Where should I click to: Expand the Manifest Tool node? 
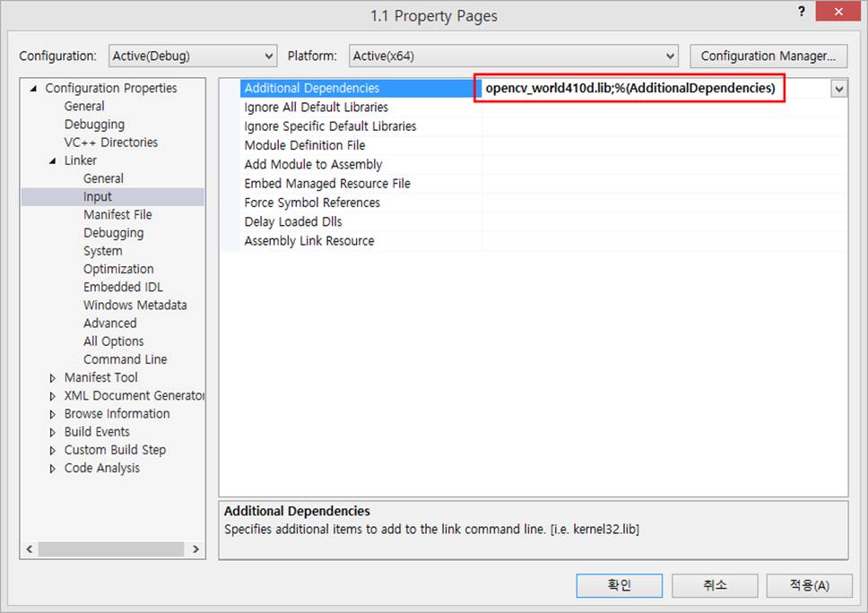[53, 378]
